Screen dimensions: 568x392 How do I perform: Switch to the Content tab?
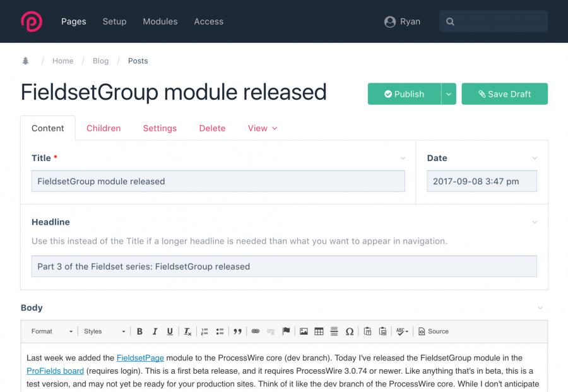tap(48, 128)
